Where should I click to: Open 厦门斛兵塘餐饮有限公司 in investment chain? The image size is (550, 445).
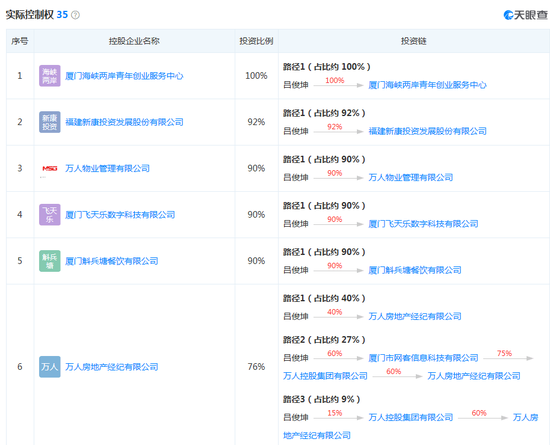click(415, 270)
